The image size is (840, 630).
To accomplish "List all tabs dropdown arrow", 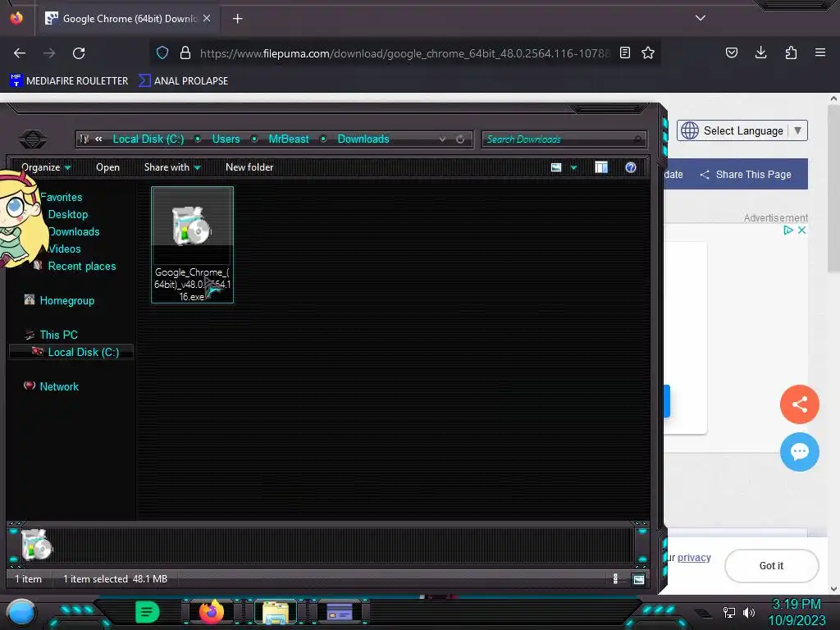I will point(701,18).
